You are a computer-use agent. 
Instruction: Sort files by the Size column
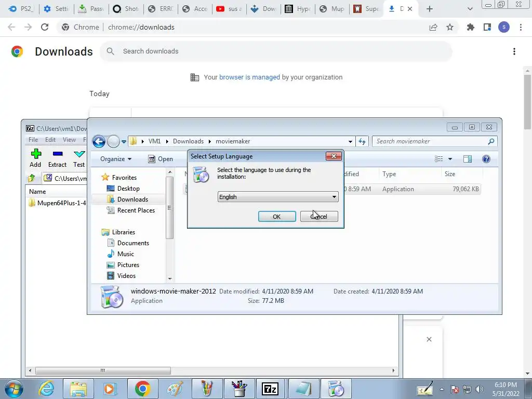(461, 174)
